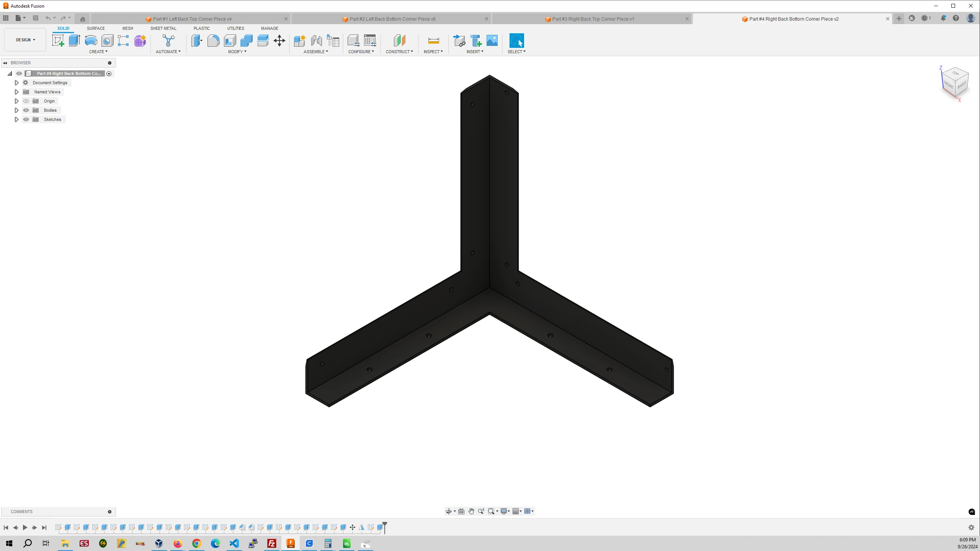Image resolution: width=980 pixels, height=551 pixels.
Task: Toggle visibility of the Origin folder
Action: 26,101
